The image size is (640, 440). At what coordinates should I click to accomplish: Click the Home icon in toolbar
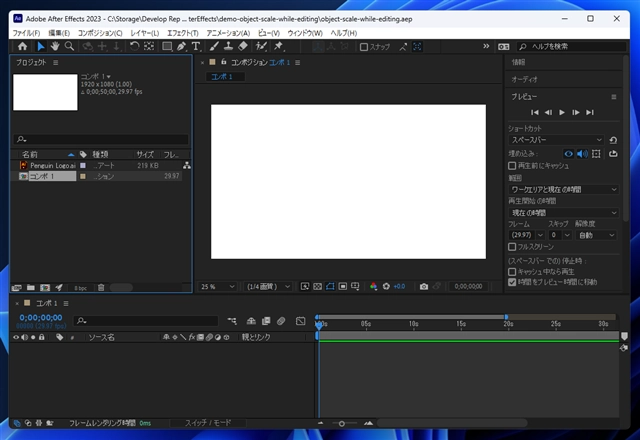[x=20, y=46]
